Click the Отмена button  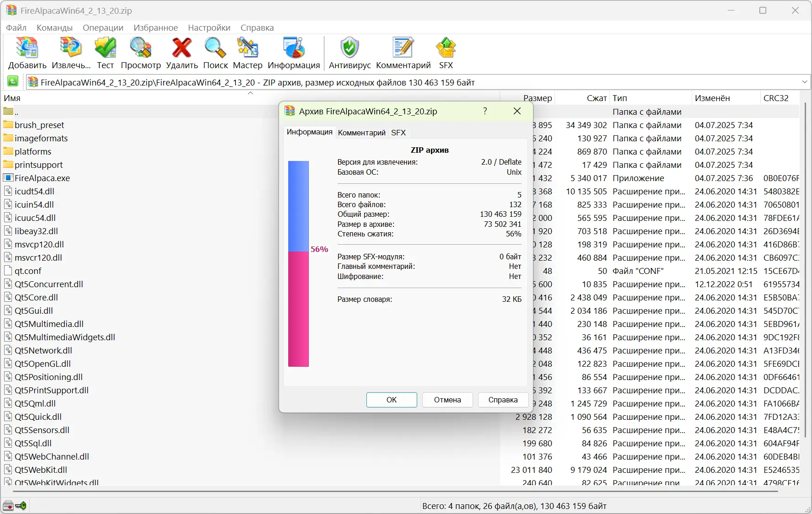[x=447, y=400]
